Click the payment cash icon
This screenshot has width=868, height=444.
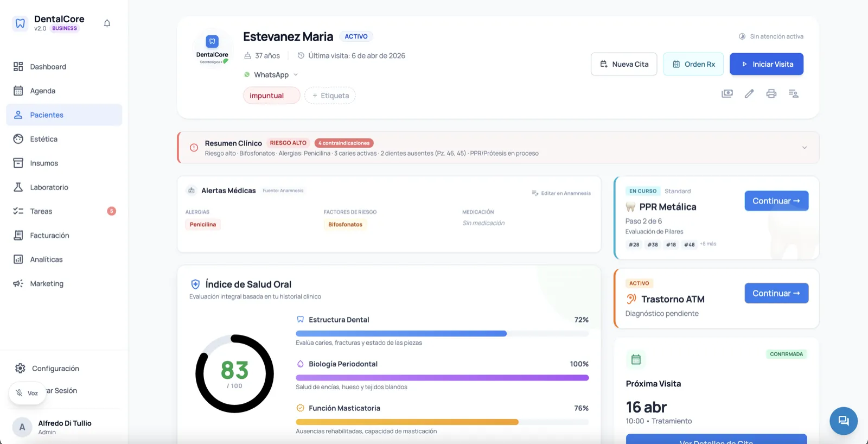click(727, 94)
